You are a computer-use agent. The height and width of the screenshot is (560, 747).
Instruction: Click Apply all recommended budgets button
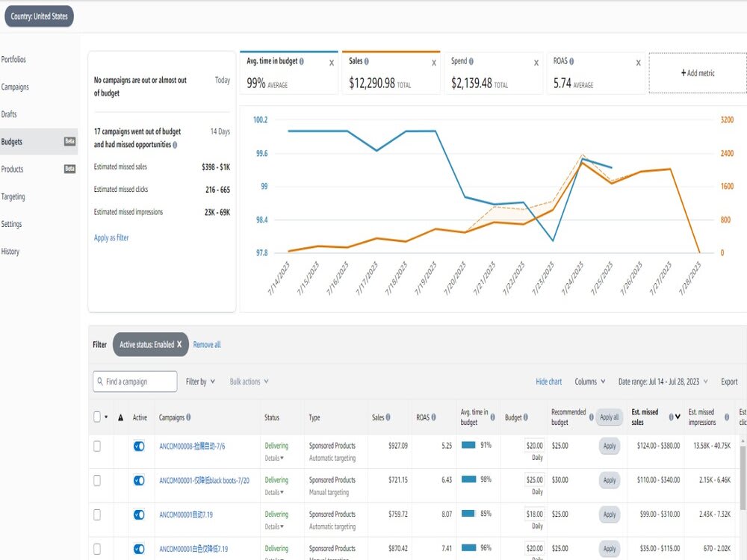coord(610,417)
